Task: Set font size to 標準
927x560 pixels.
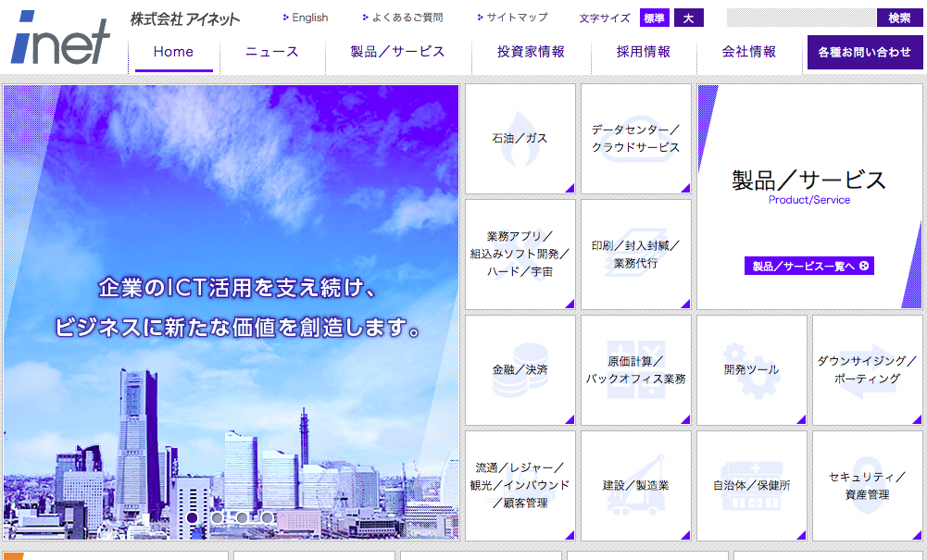Action: tap(654, 18)
